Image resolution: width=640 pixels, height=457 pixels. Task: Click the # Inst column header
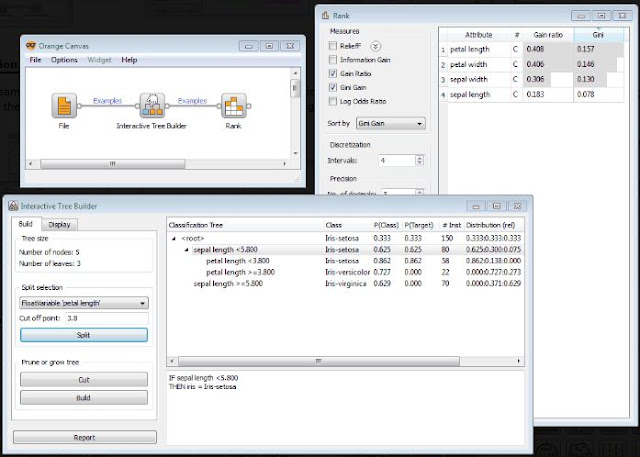point(451,225)
